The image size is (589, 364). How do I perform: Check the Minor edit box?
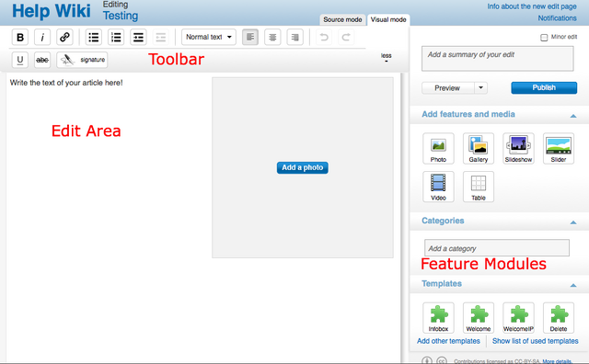point(544,38)
